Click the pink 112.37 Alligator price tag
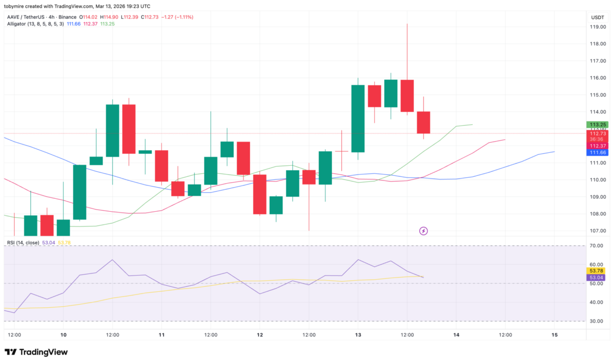This screenshot has width=614, height=364. tap(598, 146)
